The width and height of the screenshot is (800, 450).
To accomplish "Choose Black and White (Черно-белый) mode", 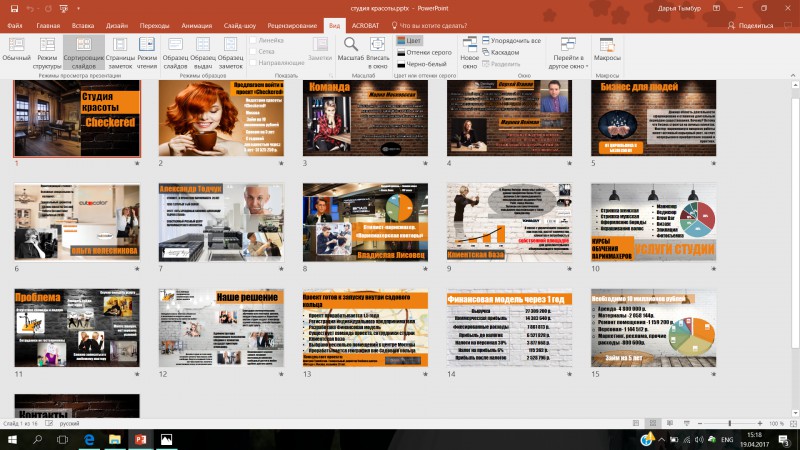I will click(422, 64).
